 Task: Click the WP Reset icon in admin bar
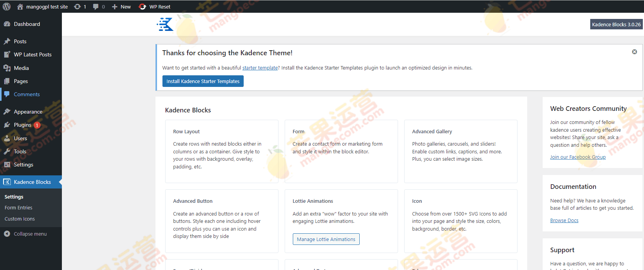point(142,7)
